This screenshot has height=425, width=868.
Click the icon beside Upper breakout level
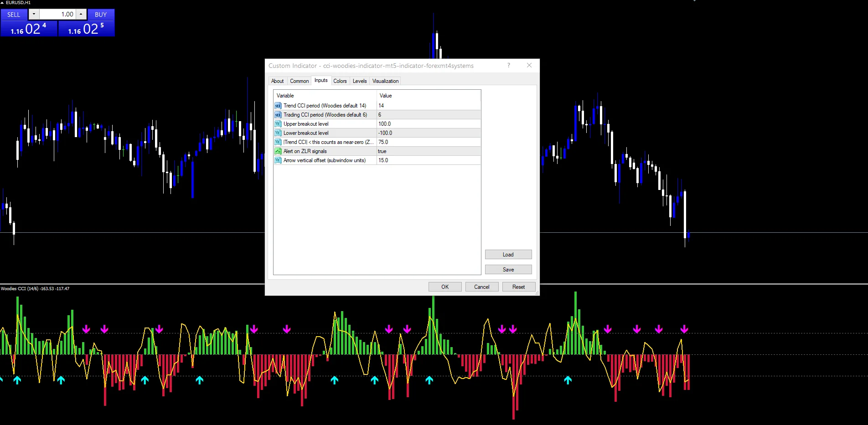click(278, 124)
